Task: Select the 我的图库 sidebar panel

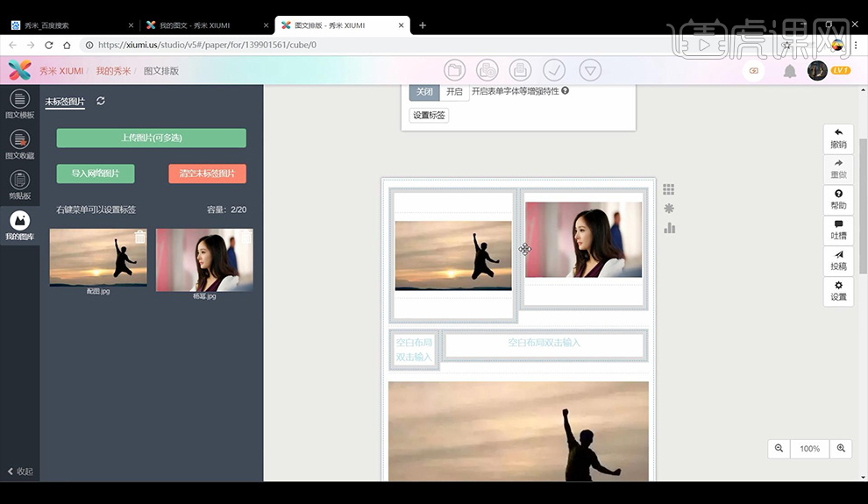Action: 19,226
